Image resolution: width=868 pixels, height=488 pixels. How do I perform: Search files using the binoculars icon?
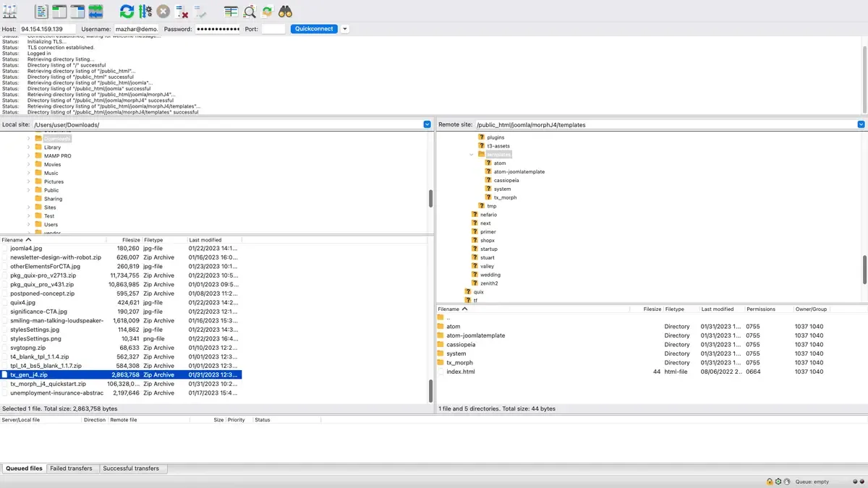[x=286, y=12]
